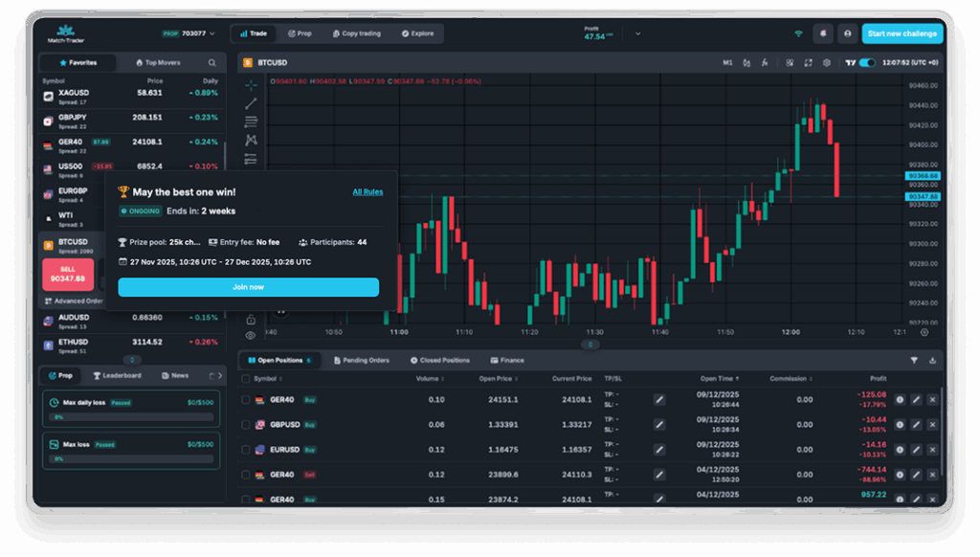Close the GER40 Sell position X
This screenshot has height=557, width=980.
(x=932, y=475)
